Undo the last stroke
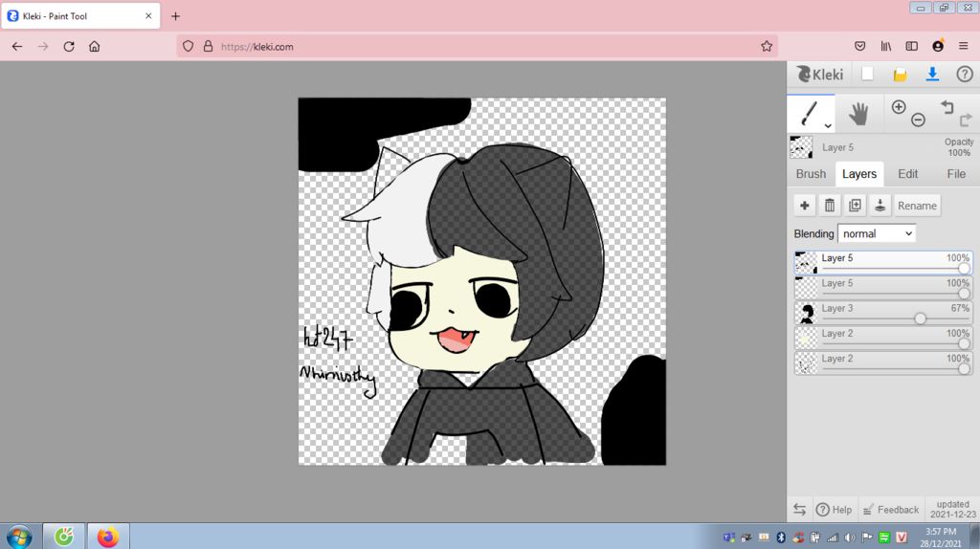Viewport: 980px width, 549px height. [x=947, y=107]
